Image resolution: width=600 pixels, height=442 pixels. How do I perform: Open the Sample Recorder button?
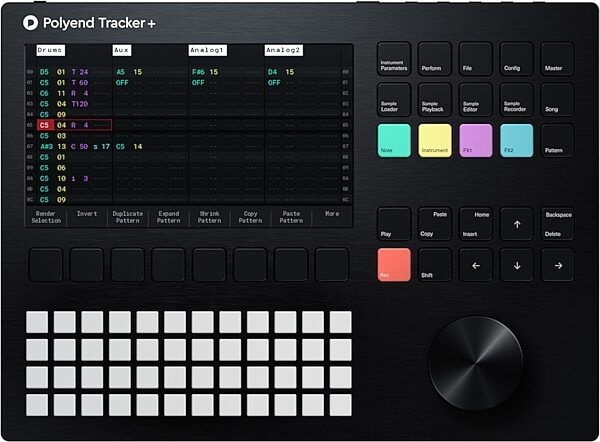[517, 99]
